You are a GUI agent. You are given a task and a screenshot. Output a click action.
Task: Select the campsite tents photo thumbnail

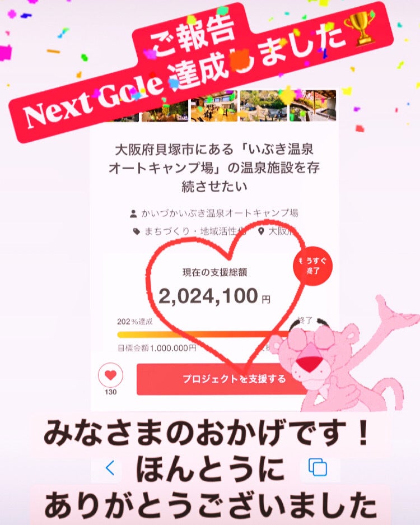point(263,106)
